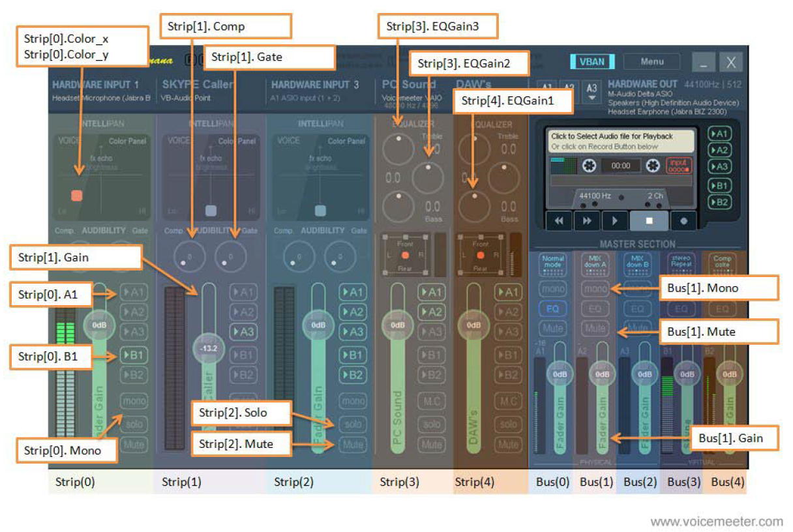Mute the HARDWARE INPUT 1 strip
This screenshot has height=532, width=793.
tap(134, 445)
